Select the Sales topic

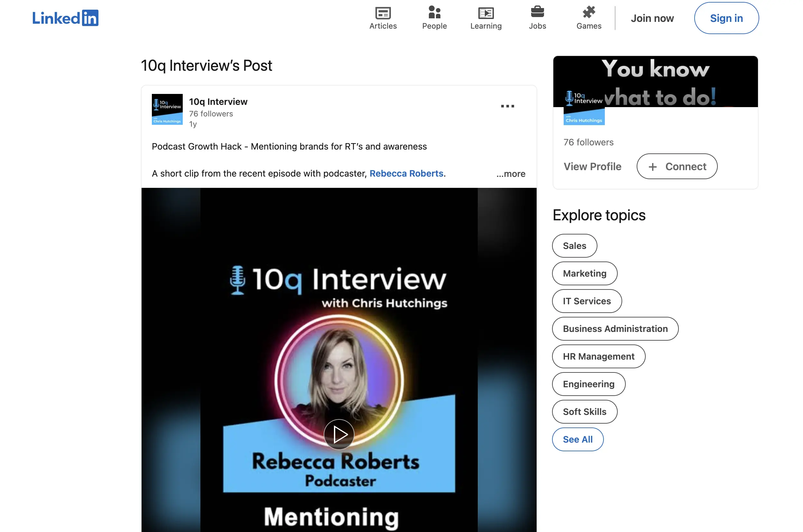click(x=574, y=246)
